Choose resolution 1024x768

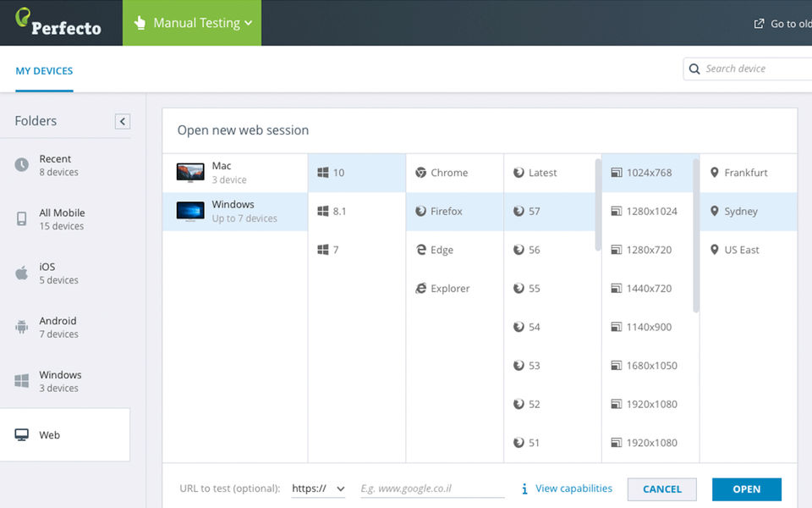(647, 173)
